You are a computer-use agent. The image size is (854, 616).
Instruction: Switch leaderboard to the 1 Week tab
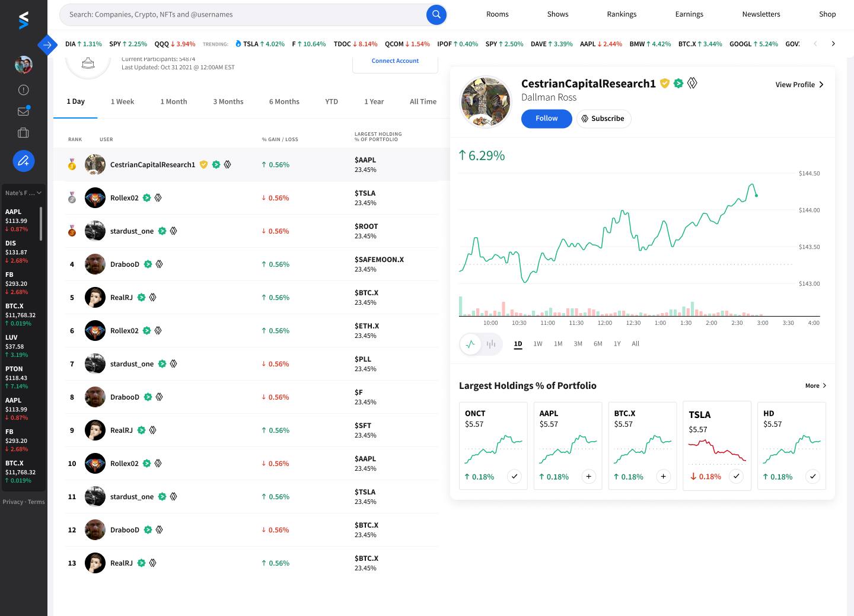point(122,101)
